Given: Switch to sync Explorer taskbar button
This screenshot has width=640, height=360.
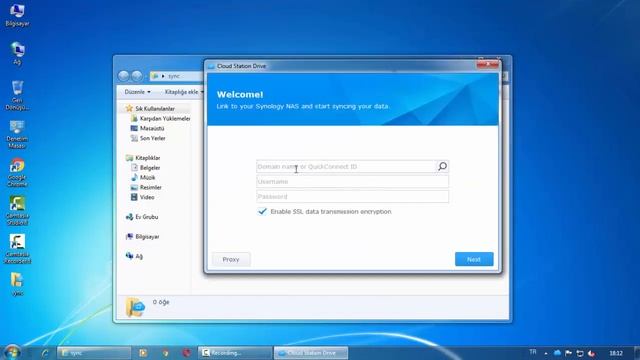Looking at the screenshot, I should coord(94,353).
